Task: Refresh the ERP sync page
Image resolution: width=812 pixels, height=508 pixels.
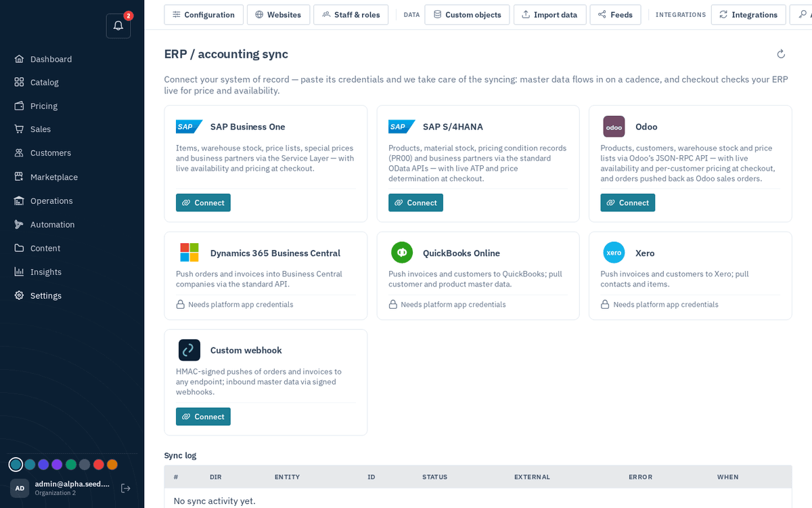Action: (781, 54)
